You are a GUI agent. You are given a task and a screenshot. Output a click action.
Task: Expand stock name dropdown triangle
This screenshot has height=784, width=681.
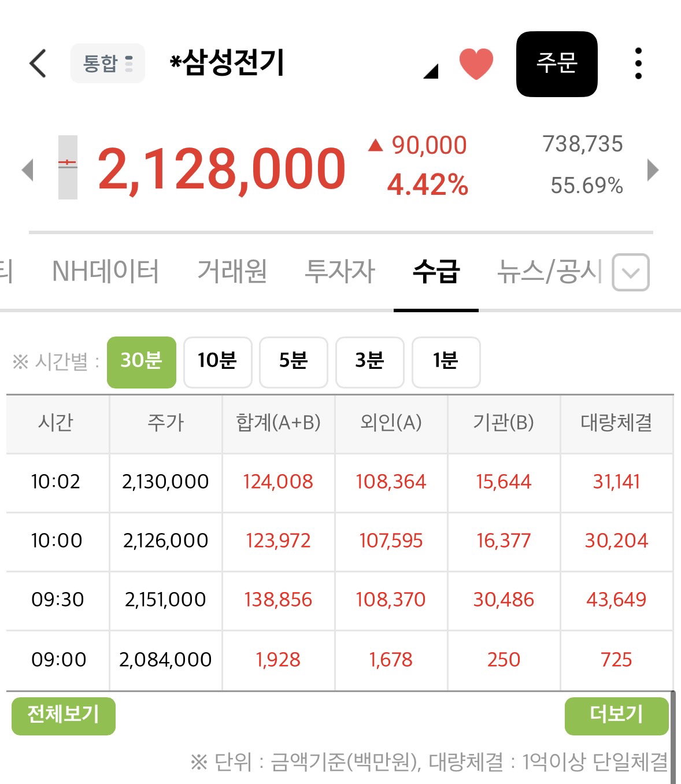click(x=431, y=71)
